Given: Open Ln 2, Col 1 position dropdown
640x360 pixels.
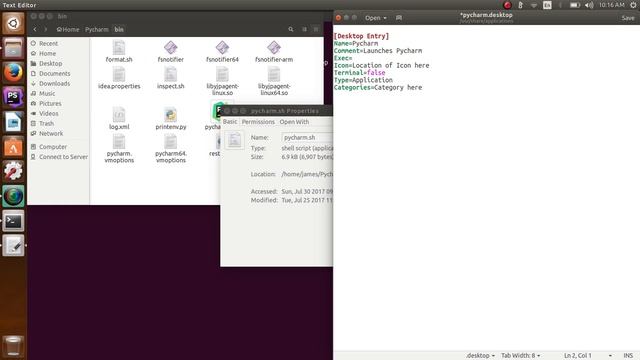Looking at the screenshot, I should 588,356.
